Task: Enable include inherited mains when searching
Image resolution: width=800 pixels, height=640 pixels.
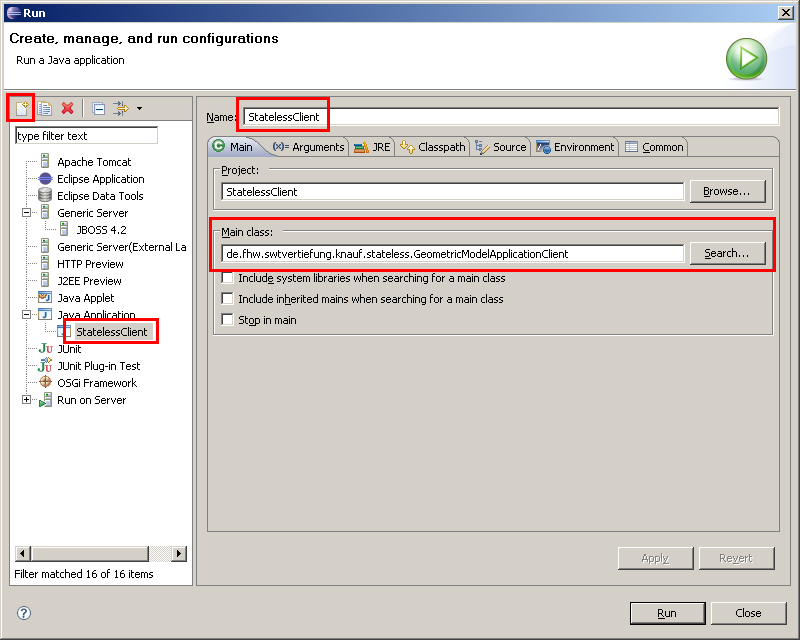Action: tap(227, 299)
